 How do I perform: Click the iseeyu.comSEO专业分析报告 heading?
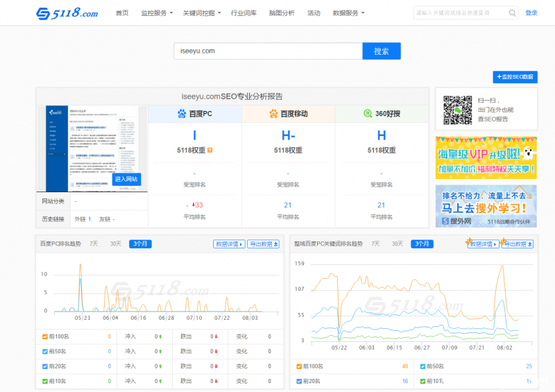232,96
